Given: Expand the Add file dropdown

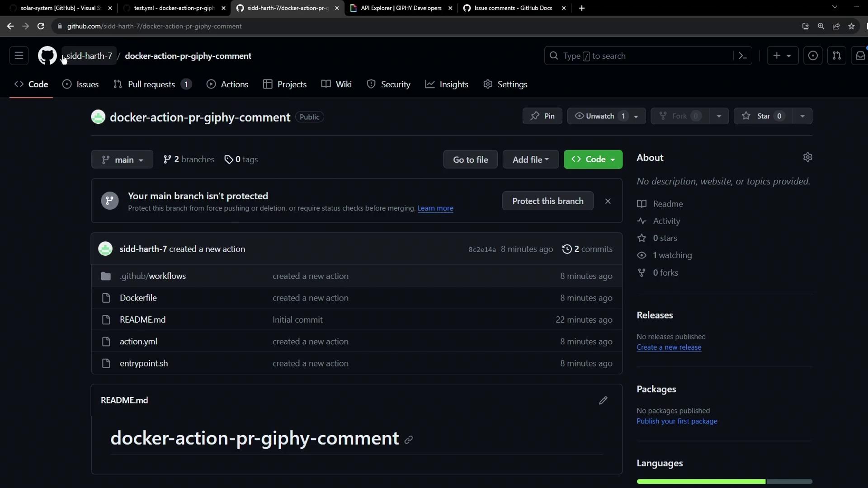Looking at the screenshot, I should tap(530, 160).
